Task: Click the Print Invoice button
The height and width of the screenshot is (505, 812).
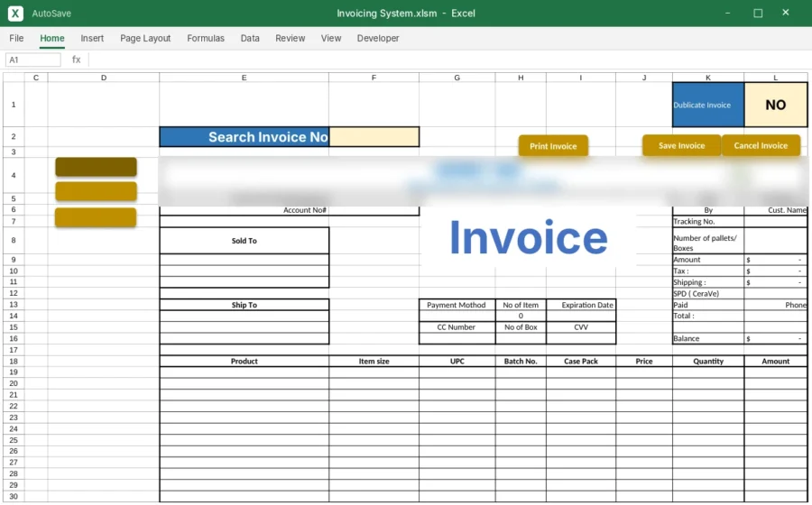Action: pos(553,146)
